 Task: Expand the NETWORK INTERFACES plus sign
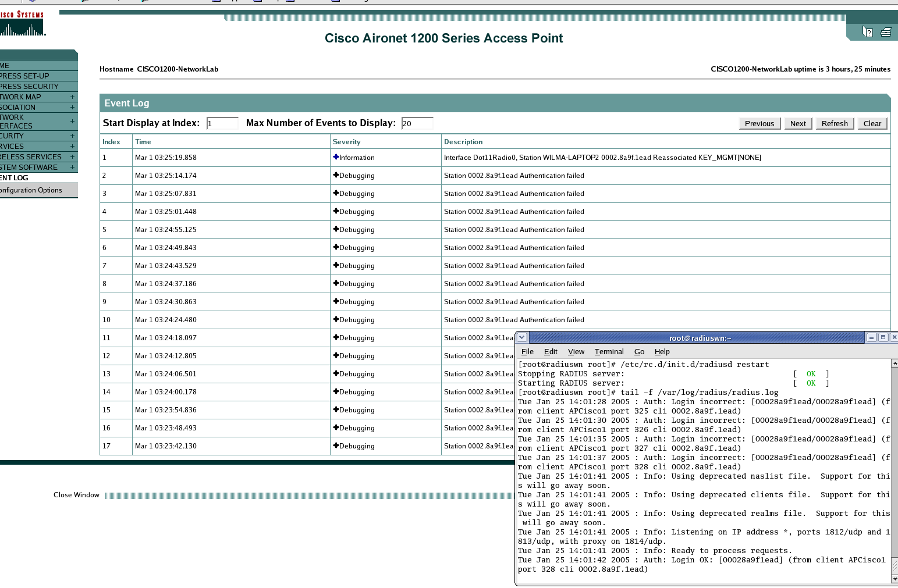pyautogui.click(x=73, y=121)
